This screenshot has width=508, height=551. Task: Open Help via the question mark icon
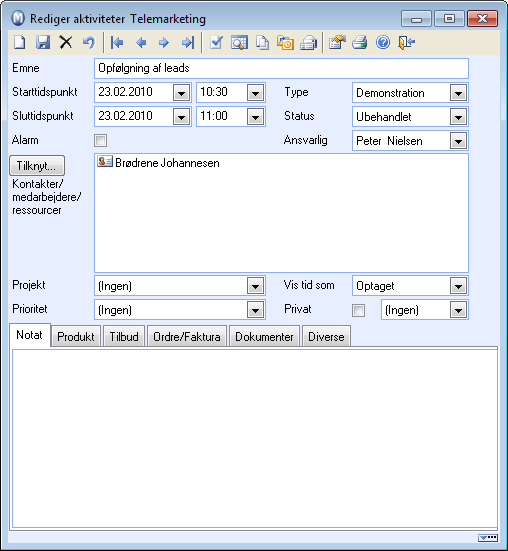click(x=383, y=43)
